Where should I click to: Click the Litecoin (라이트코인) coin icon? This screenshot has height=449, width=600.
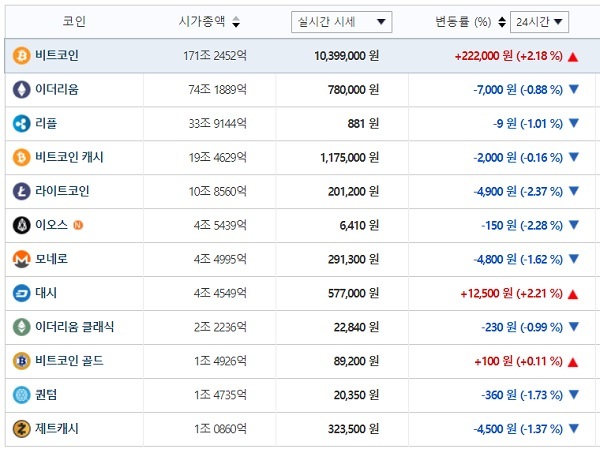(x=22, y=191)
